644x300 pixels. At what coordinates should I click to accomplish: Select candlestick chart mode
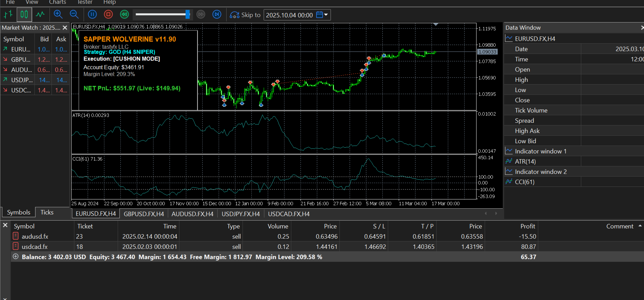click(x=24, y=14)
